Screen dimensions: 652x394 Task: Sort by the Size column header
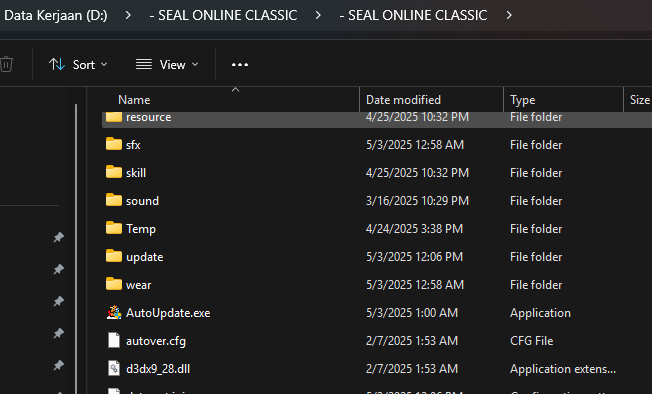click(639, 100)
